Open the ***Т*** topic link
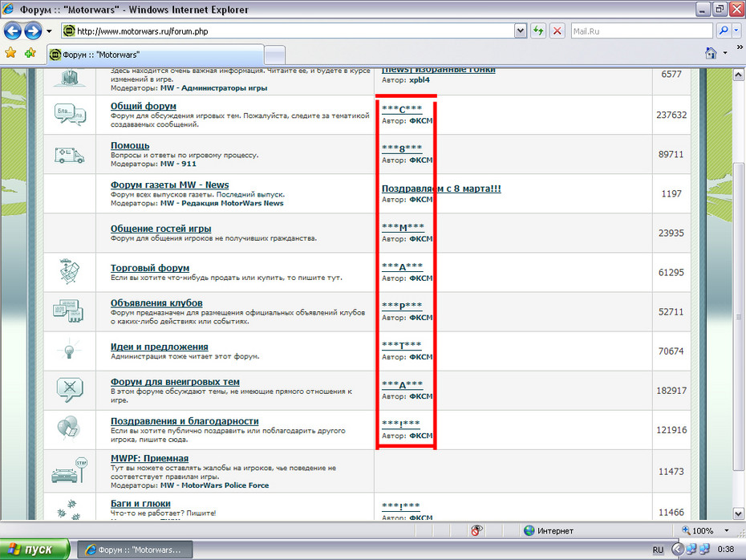746x560 pixels. click(401, 346)
